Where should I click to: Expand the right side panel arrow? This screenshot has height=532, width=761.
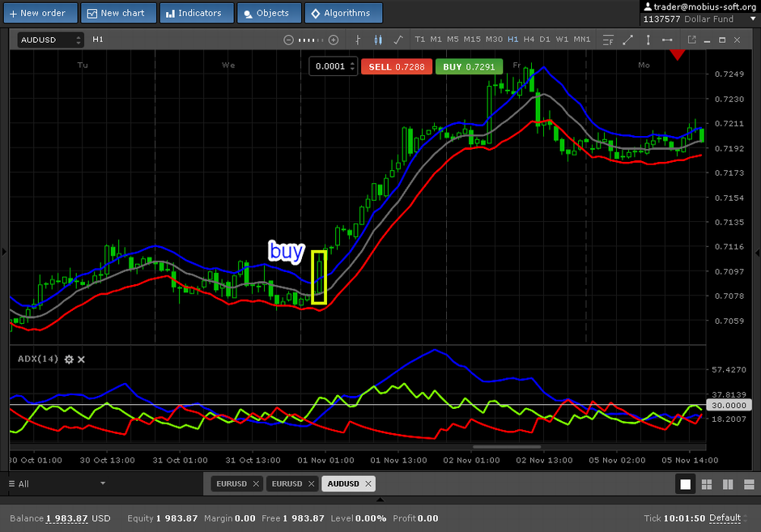757,253
